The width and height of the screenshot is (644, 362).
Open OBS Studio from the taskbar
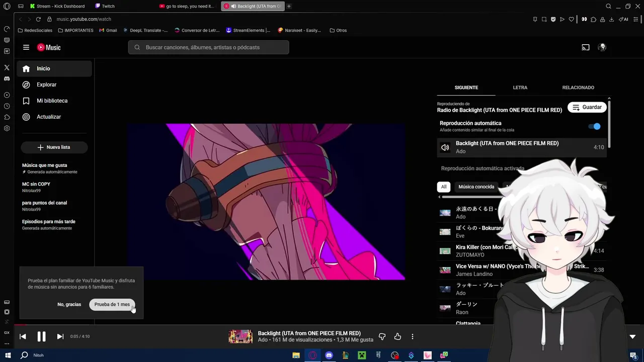[395, 355]
